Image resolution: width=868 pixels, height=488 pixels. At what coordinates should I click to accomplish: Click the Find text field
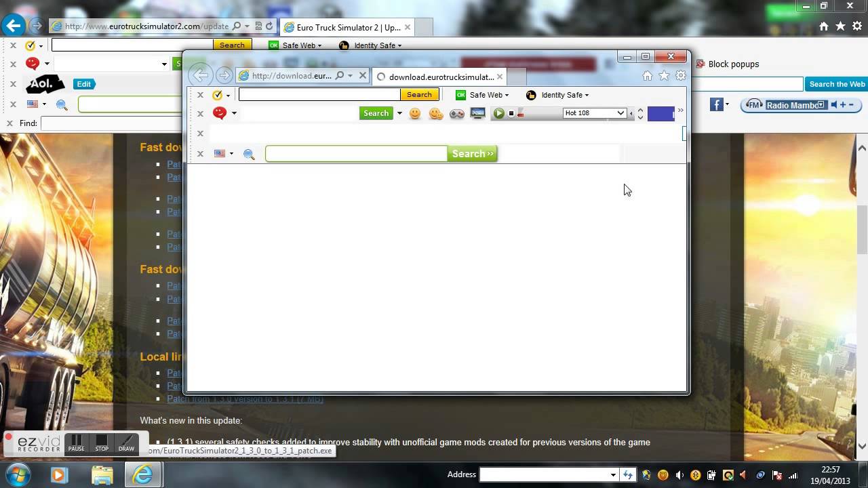tap(112, 123)
